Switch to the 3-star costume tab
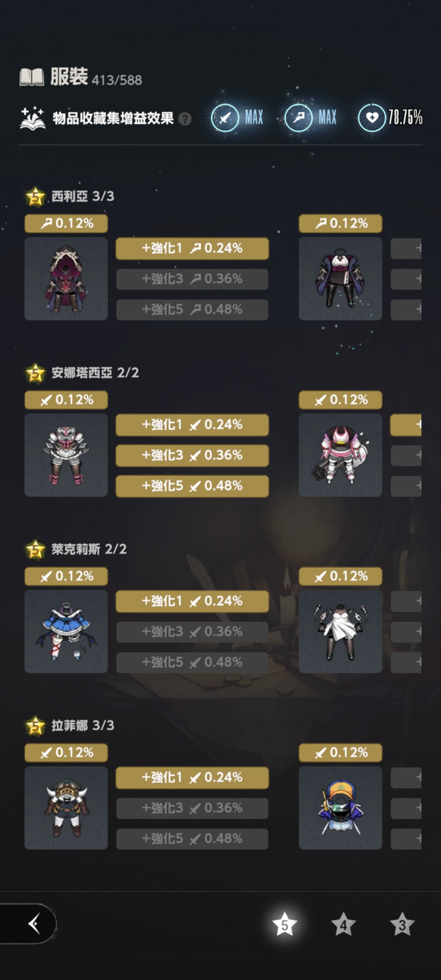Screen dimensions: 441x980 point(402,924)
